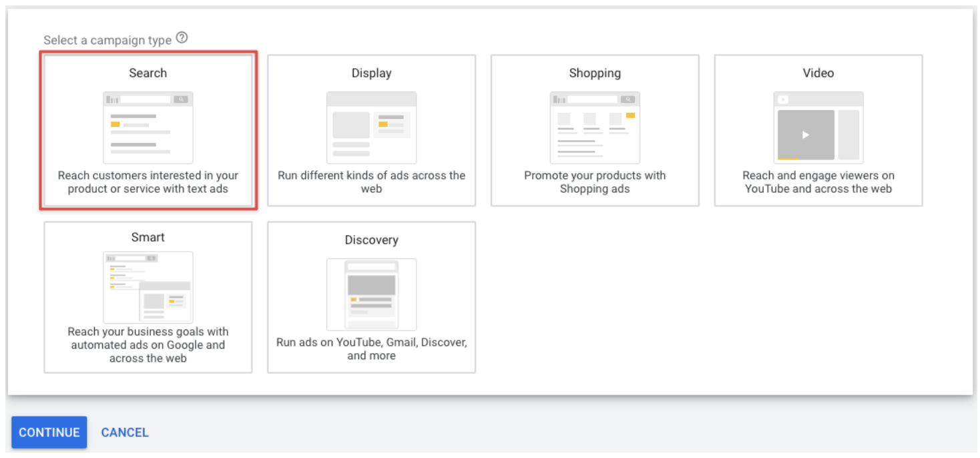980x458 pixels.
Task: Select the Search campaign type card
Action: click(148, 130)
